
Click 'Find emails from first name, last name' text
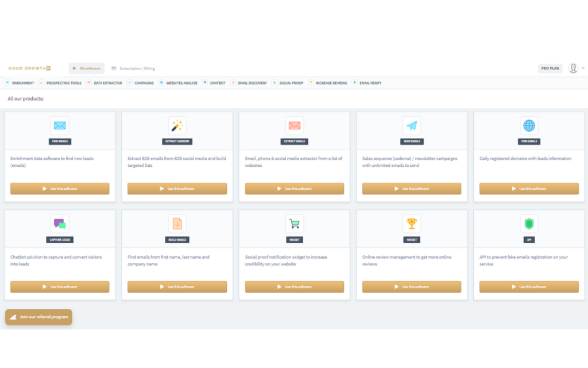click(168, 260)
